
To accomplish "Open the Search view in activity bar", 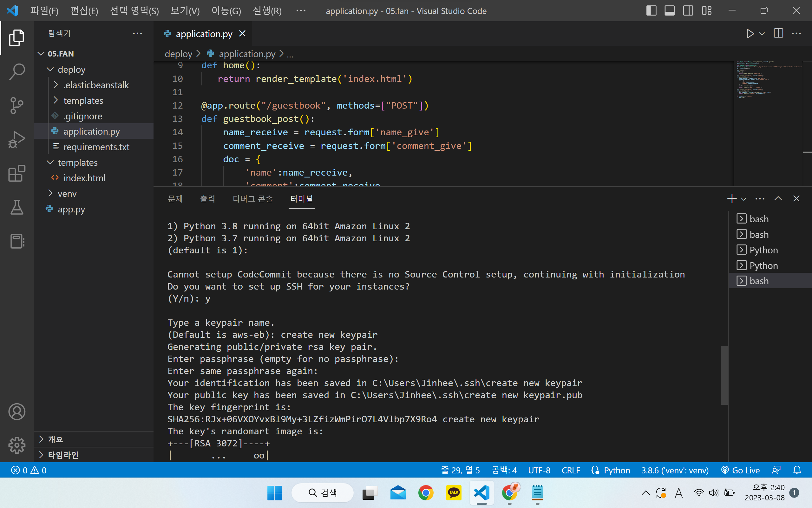I will point(17,71).
